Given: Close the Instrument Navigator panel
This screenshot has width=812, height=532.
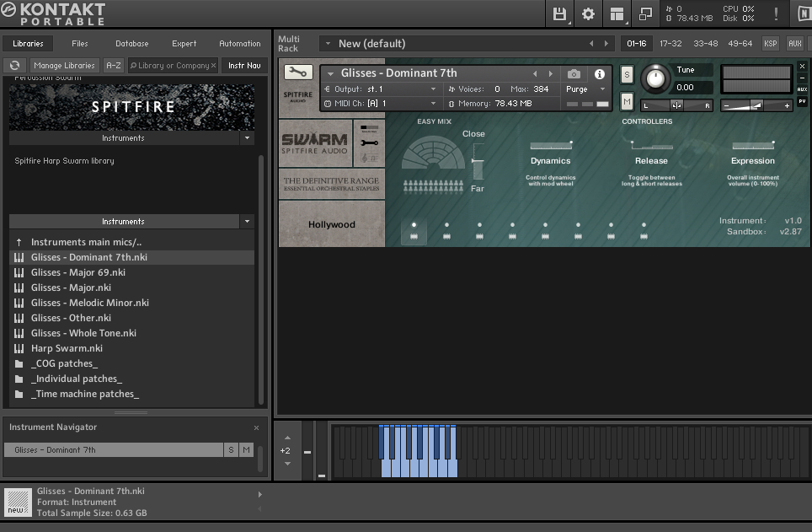Looking at the screenshot, I should point(256,427).
